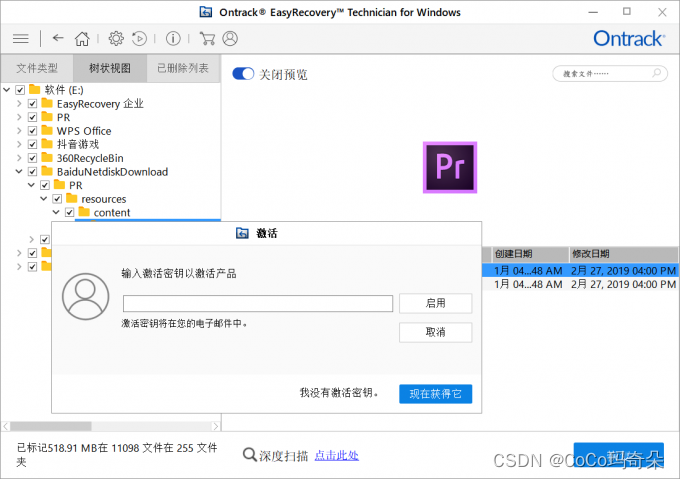Switch to the 树状视图 tab
Image resolution: width=680 pixels, height=479 pixels.
tap(110, 68)
